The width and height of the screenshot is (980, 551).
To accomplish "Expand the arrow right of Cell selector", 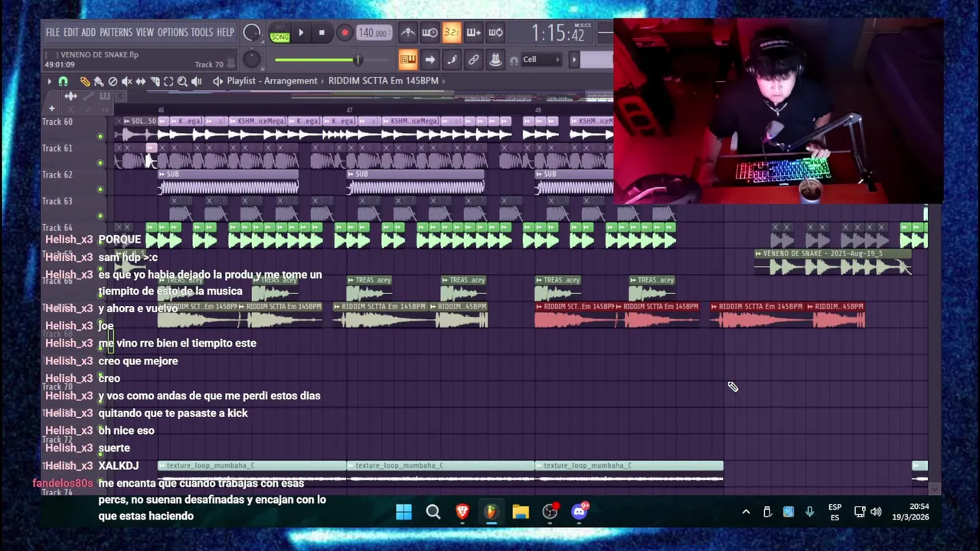I will point(574,60).
